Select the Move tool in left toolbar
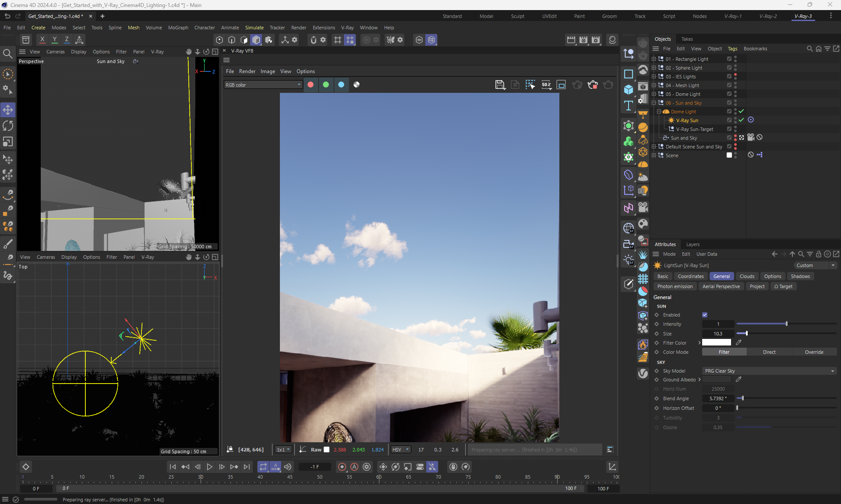This screenshot has height=504, width=841. point(8,109)
